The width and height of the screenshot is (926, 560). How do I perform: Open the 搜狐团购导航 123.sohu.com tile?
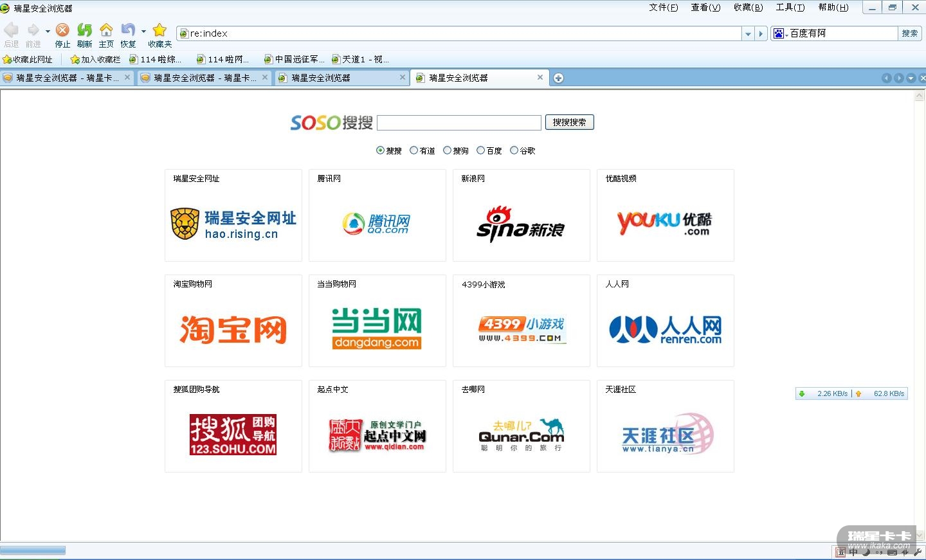(233, 426)
